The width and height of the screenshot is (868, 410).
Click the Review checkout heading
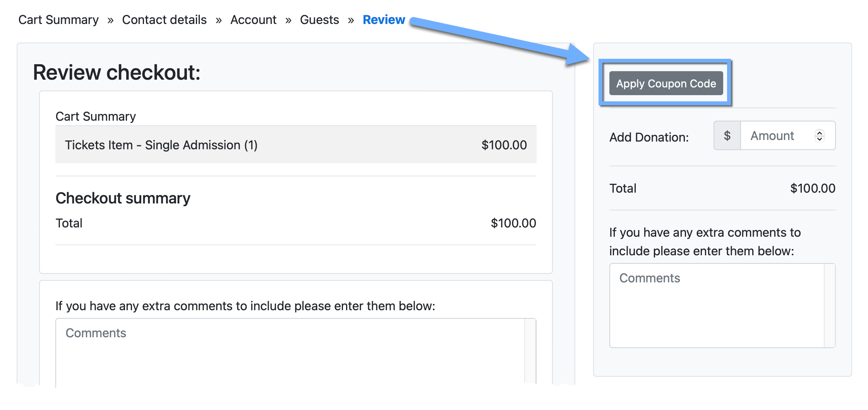coord(117,72)
